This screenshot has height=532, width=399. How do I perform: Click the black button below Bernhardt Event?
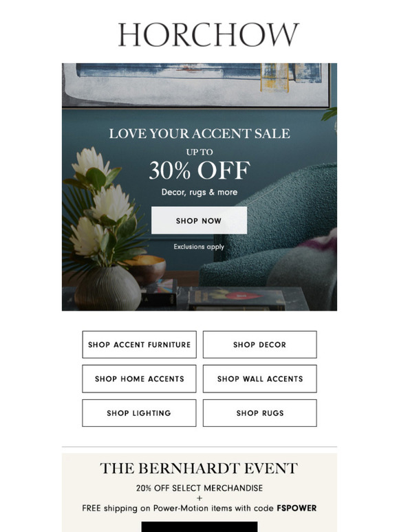click(199, 527)
